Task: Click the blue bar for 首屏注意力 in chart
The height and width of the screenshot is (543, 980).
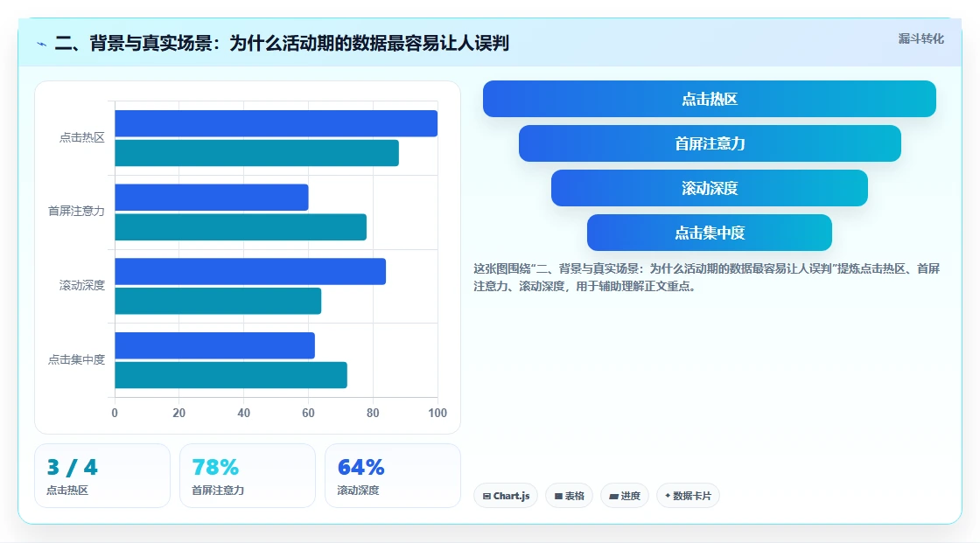Action: coord(212,198)
